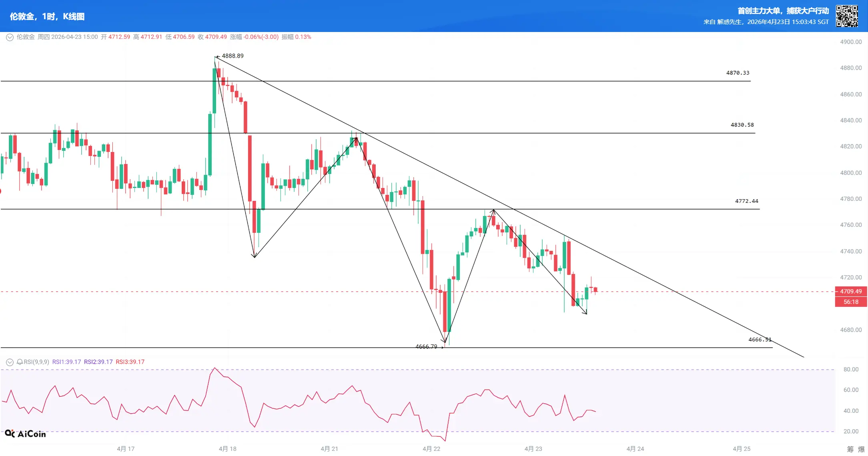The image size is (868, 456).
Task: Collapse the RSI indicator panel chevron
Action: (10, 362)
